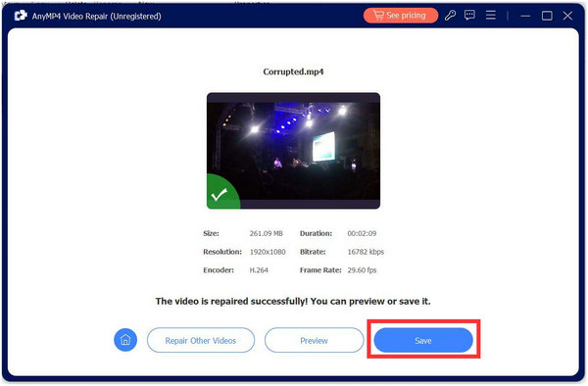
Task: Close the Video Repair window
Action: click(x=567, y=16)
